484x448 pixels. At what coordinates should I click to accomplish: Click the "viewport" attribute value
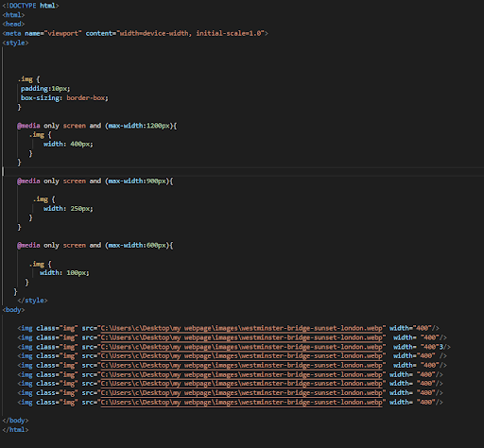click(x=63, y=33)
